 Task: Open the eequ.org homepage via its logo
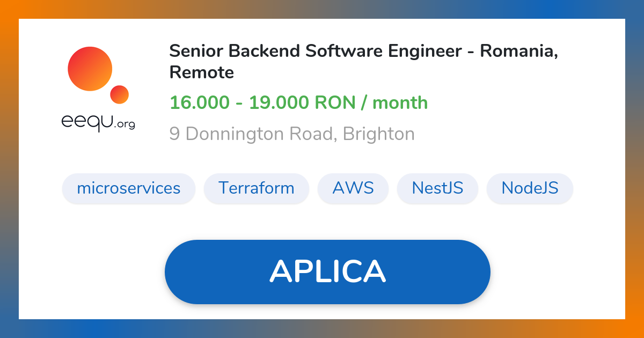tap(98, 86)
